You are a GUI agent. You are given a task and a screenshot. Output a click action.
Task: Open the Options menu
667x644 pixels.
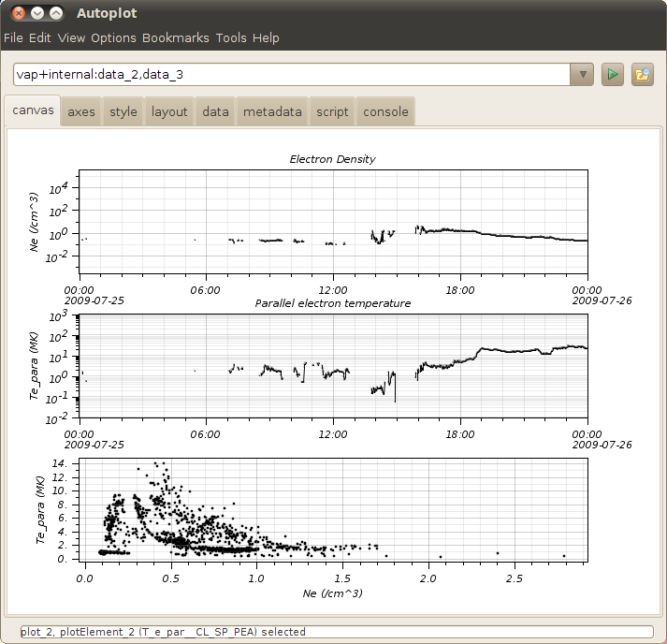click(113, 38)
